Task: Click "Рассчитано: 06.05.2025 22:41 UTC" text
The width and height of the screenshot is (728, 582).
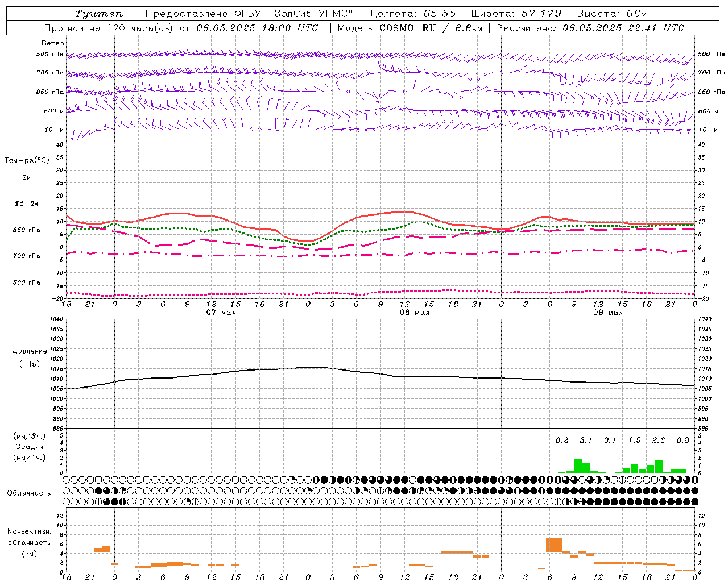Action: coord(590,28)
